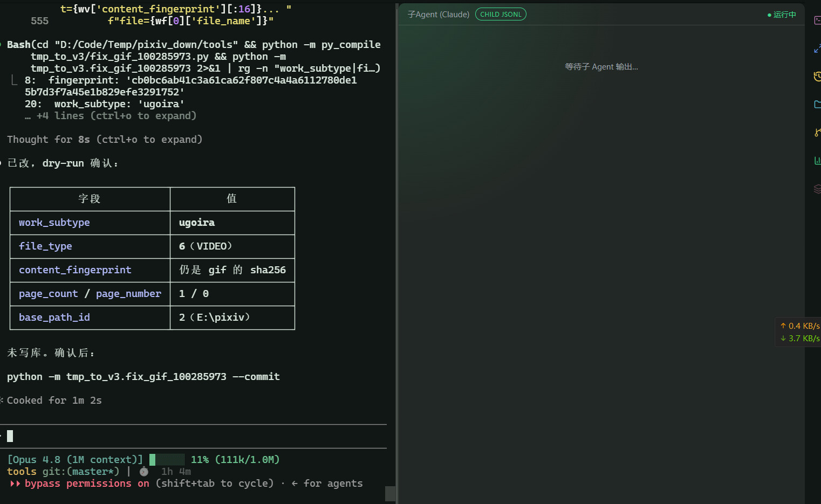The width and height of the screenshot is (821, 504).
Task: Click the 1h 4m session timer
Action: [176, 472]
